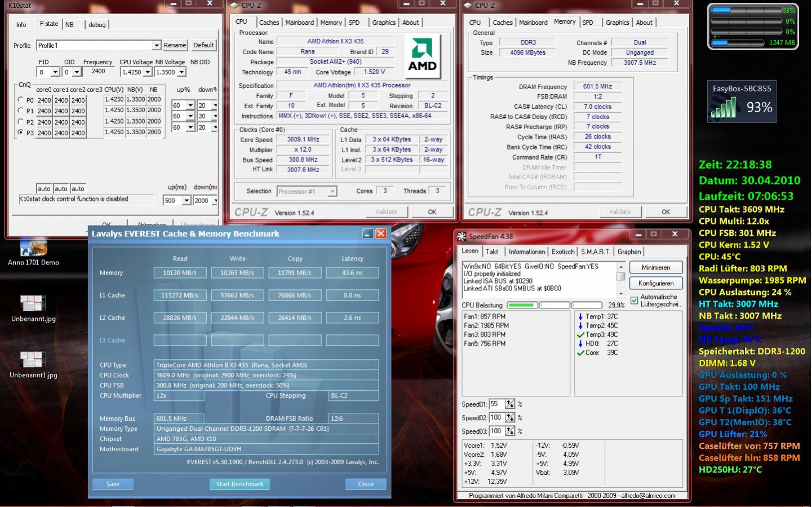The width and height of the screenshot is (812, 507).
Task: Switch to the NB tab in K10stat
Action: (x=69, y=25)
